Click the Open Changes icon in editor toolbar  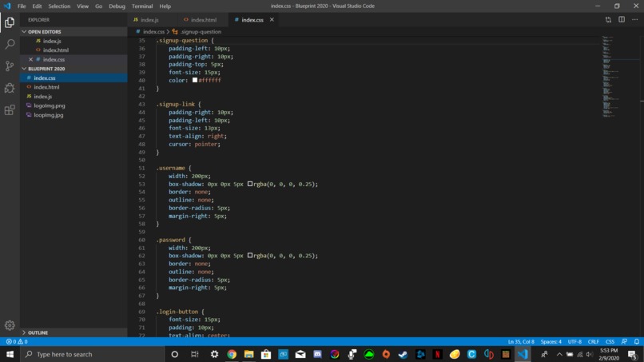coord(608,20)
